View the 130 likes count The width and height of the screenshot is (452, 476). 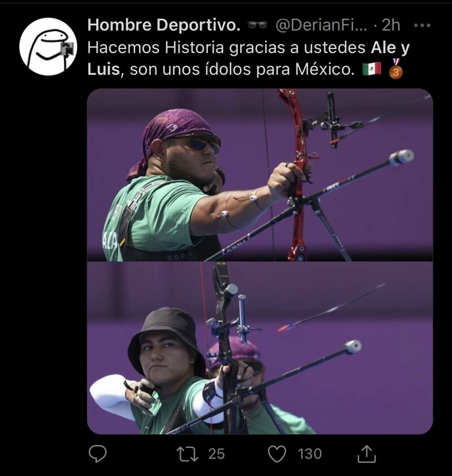point(310,453)
